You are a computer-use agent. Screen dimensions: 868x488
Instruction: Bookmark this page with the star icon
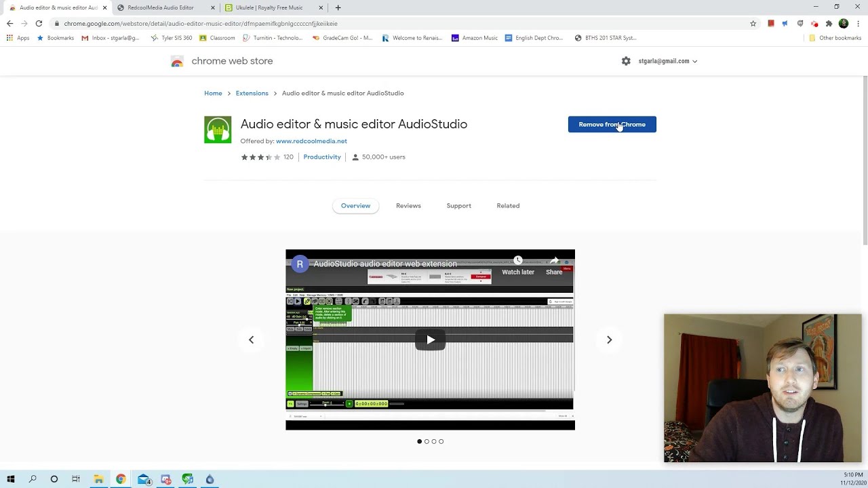click(753, 23)
